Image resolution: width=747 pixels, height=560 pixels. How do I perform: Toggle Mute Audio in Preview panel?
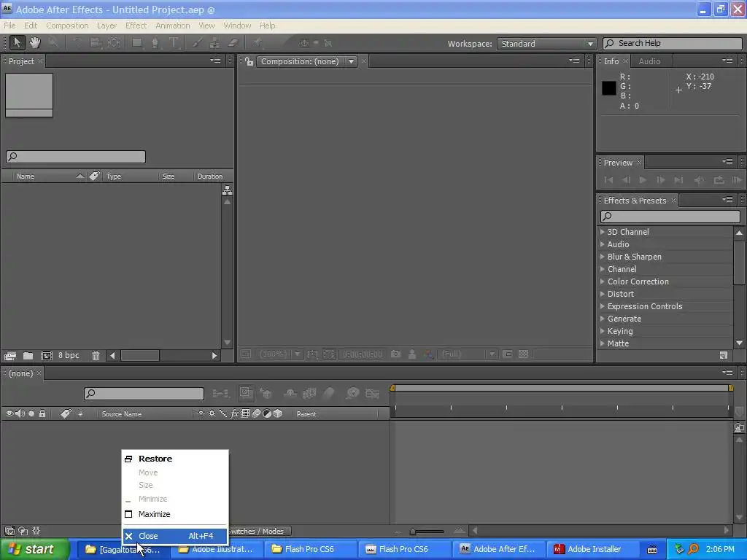pos(699,180)
